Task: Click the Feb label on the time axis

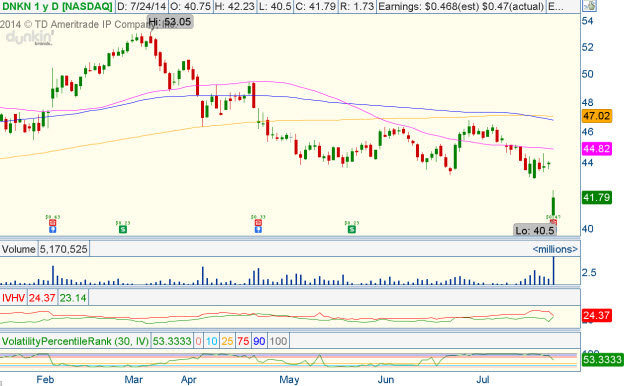Action: [x=45, y=379]
